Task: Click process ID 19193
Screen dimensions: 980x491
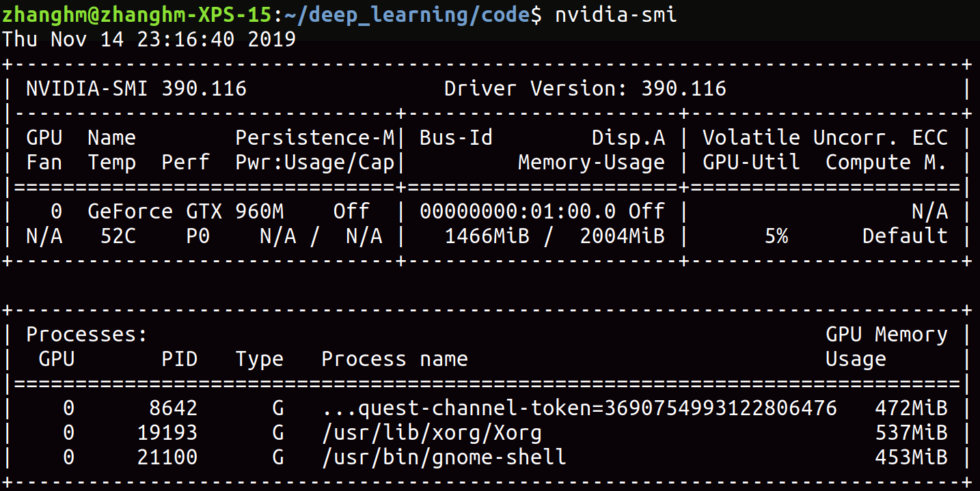Action: point(167,433)
